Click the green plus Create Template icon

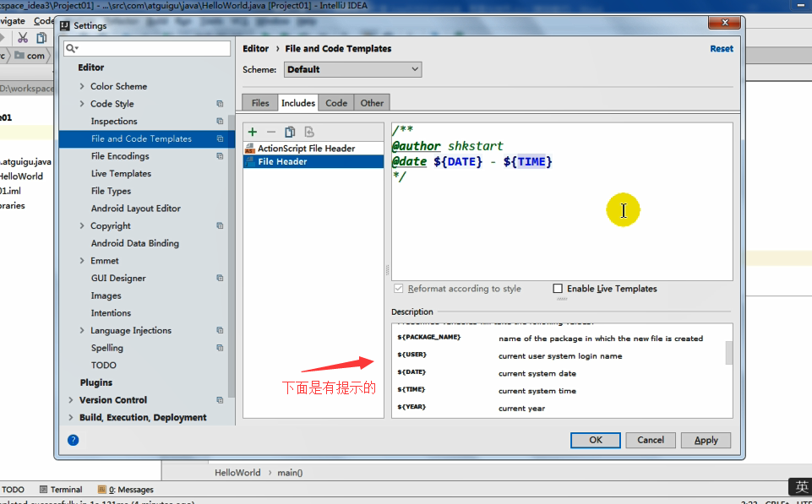coord(252,132)
